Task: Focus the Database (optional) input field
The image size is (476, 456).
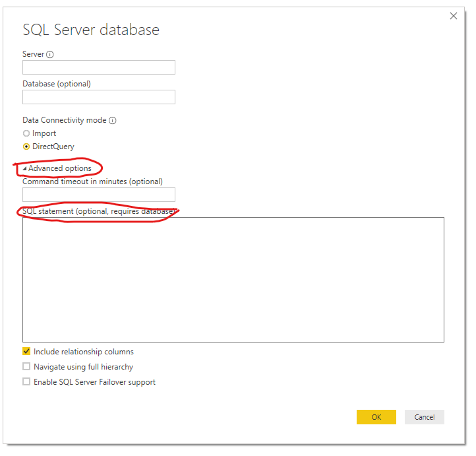Action: [99, 97]
